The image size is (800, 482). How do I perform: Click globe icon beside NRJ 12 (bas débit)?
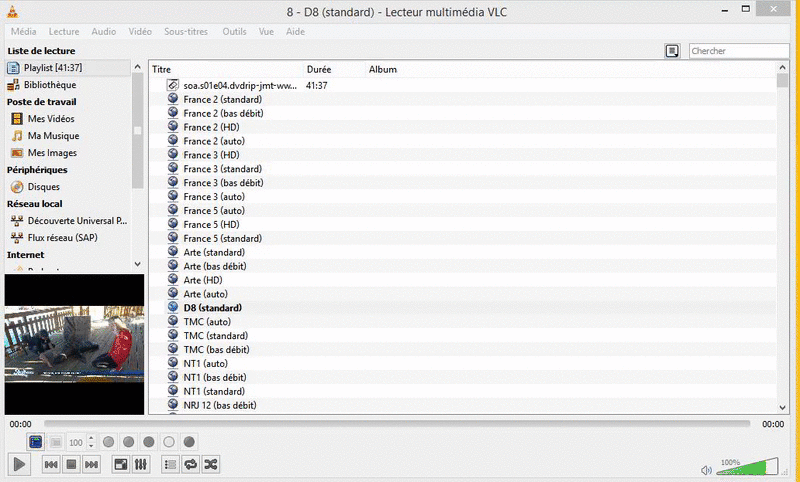tap(173, 404)
